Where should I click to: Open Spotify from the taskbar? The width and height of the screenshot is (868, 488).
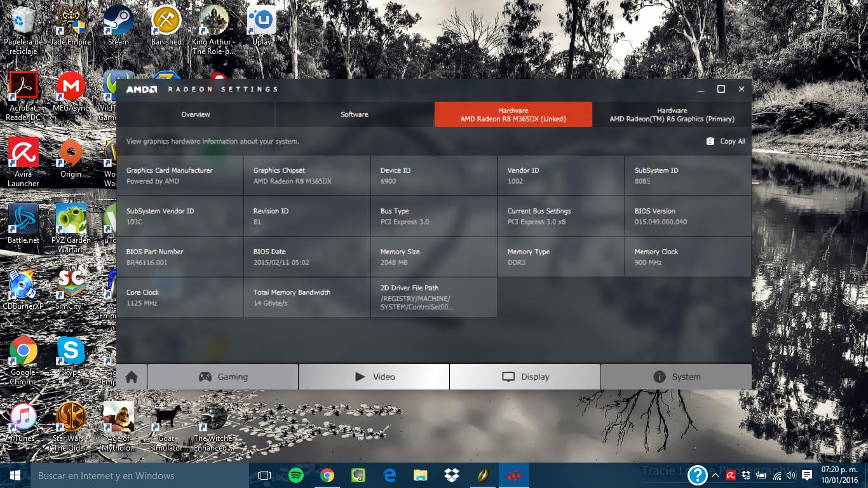point(296,475)
